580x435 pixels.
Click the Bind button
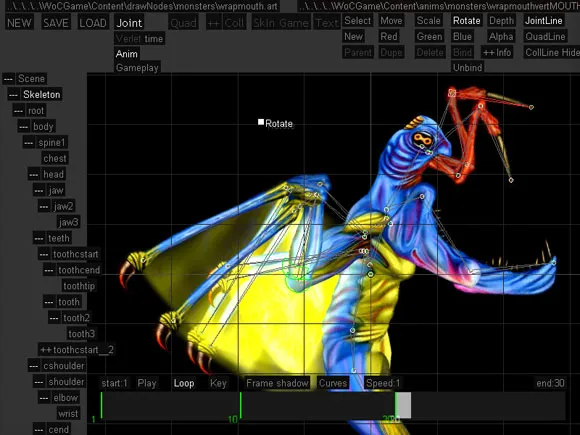pyautogui.click(x=462, y=53)
